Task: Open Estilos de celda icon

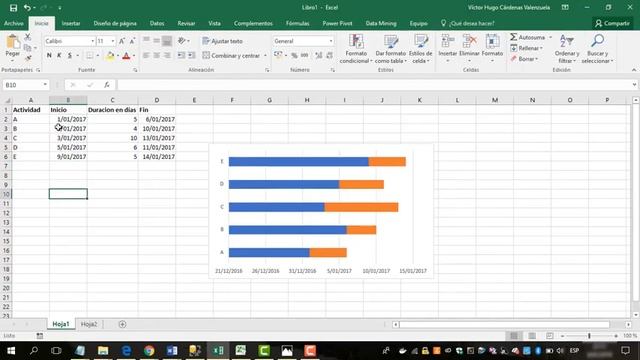Action: pos(420,42)
